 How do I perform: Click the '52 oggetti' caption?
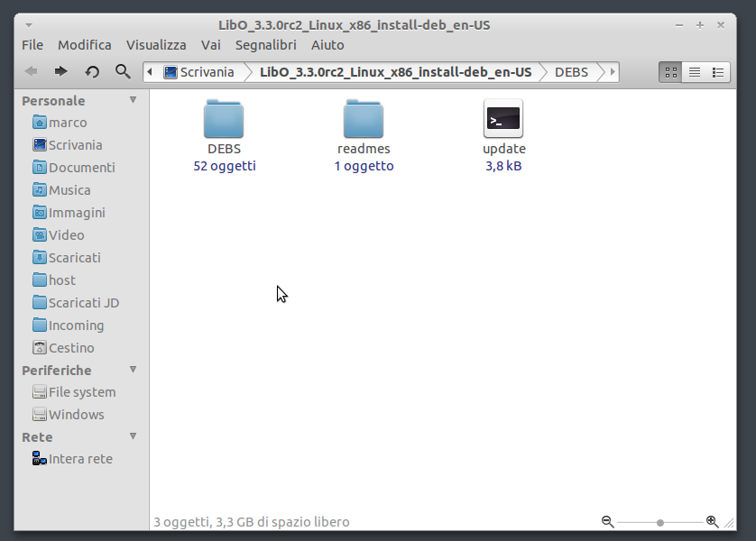[x=225, y=166]
